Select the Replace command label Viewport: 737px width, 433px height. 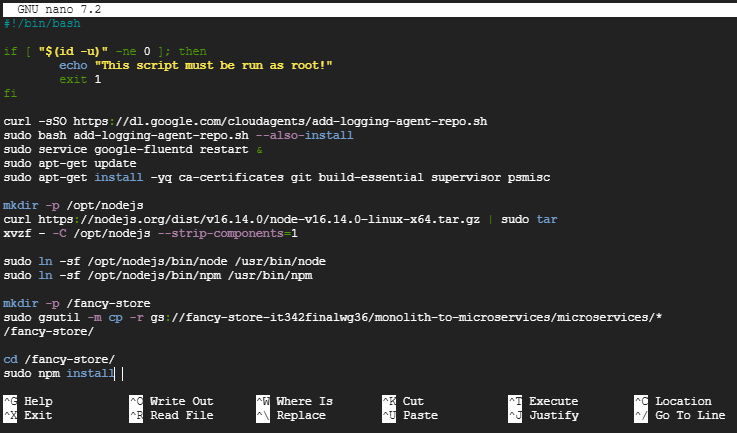coord(301,415)
